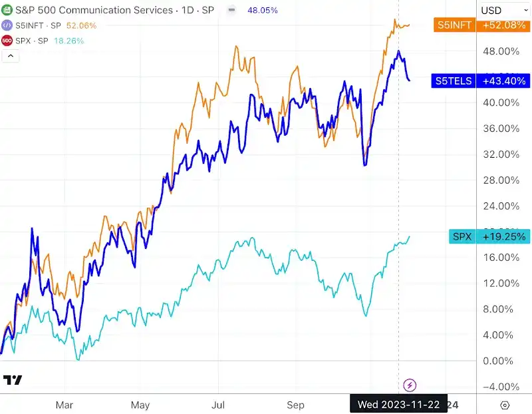Click the purple S5INFT symbol logo
Screen dimensions: 532x414
tap(7, 25)
